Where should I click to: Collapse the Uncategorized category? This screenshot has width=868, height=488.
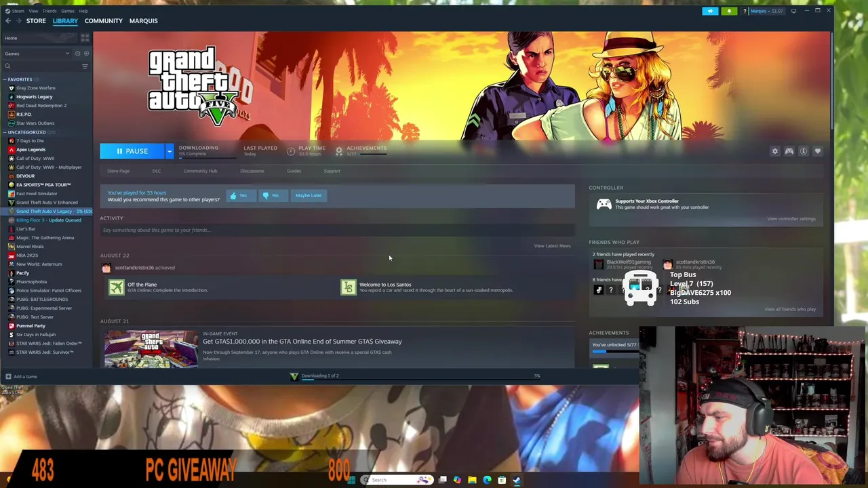(x=5, y=132)
